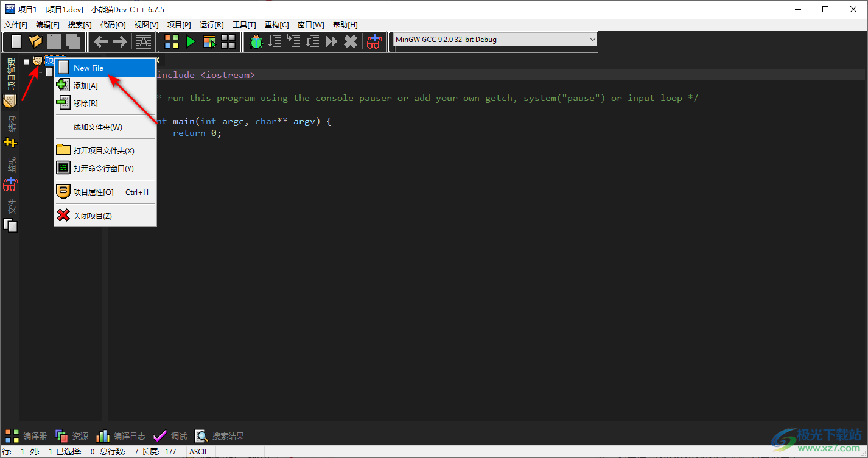Click the Add Watch glasses toolbar icon

[x=373, y=41]
